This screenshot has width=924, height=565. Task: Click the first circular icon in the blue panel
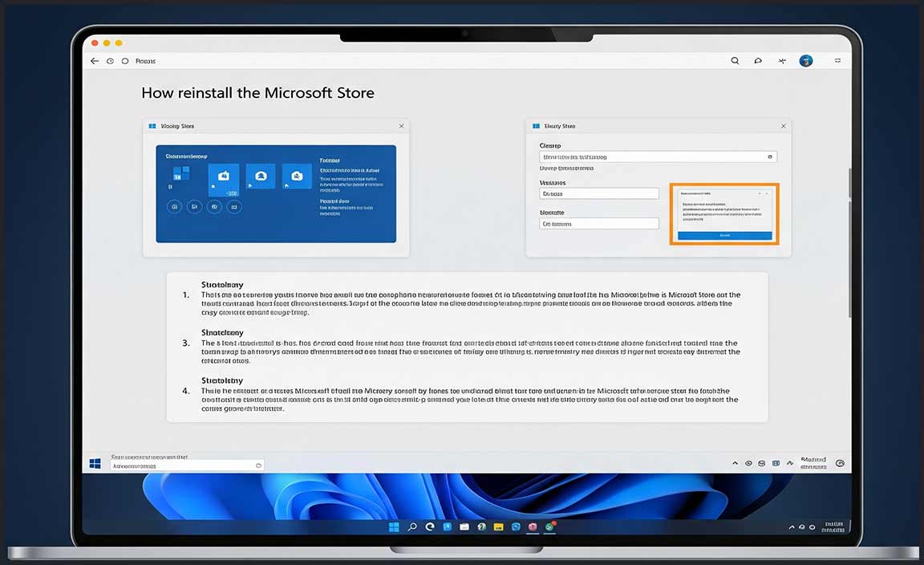pos(173,207)
